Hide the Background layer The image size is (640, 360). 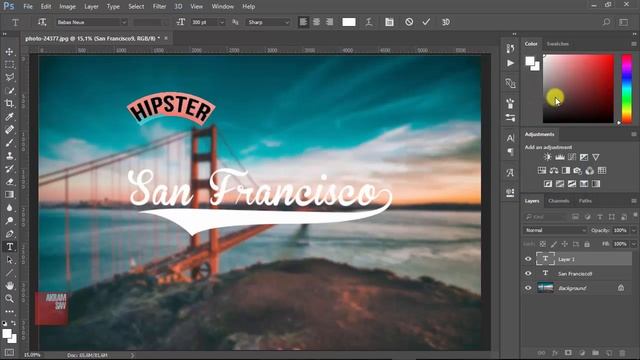click(528, 288)
